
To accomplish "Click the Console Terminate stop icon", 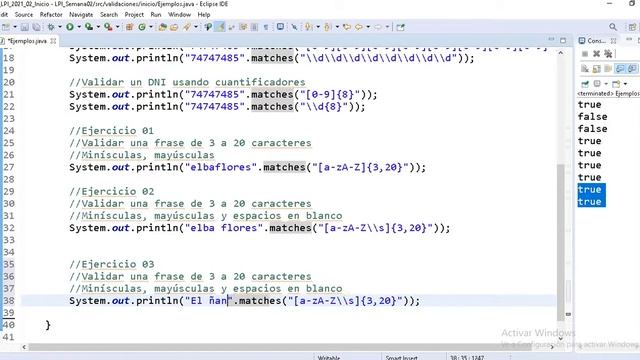I will click(x=585, y=54).
